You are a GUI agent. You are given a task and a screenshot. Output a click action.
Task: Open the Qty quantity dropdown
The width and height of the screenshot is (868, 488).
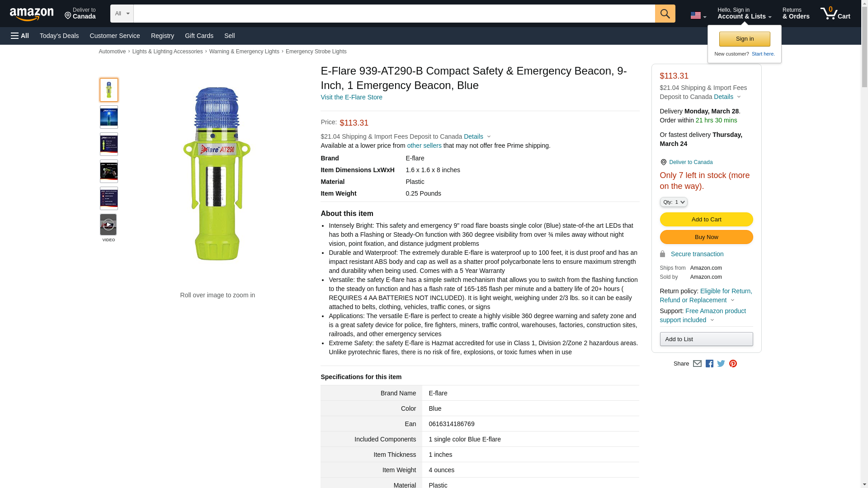point(673,202)
